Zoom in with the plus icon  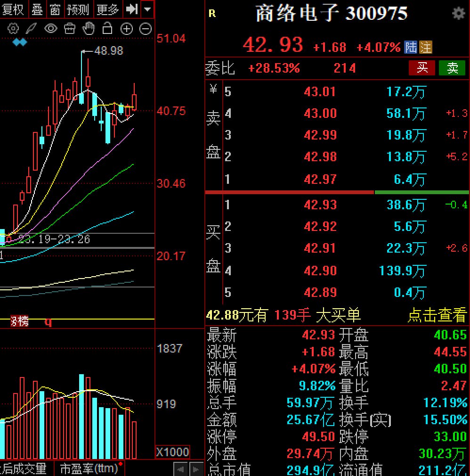(127, 29)
